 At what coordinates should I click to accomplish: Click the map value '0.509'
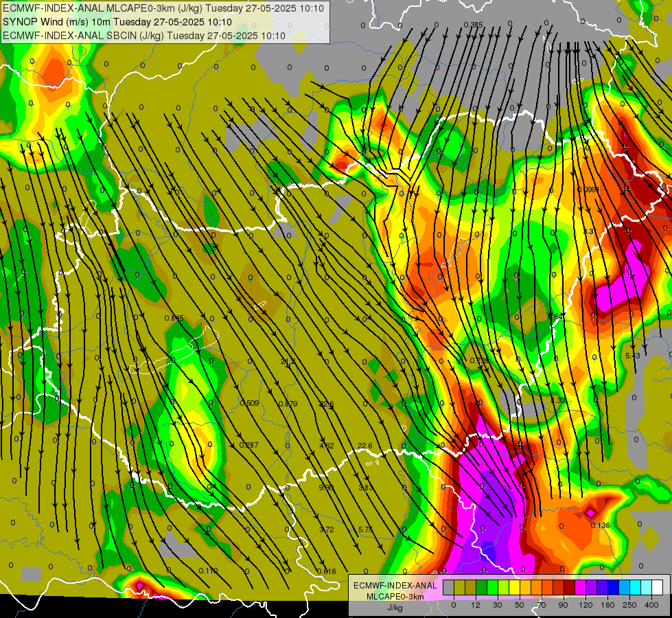click(249, 403)
